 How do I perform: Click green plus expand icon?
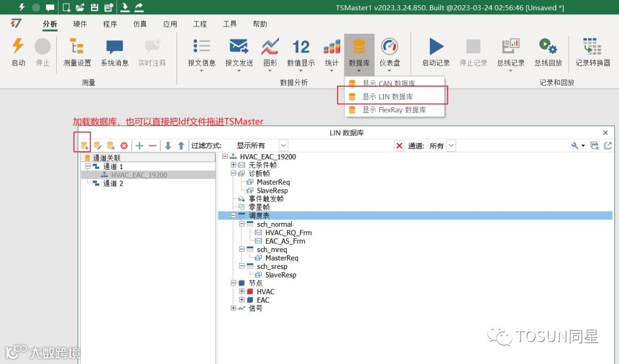point(139,146)
